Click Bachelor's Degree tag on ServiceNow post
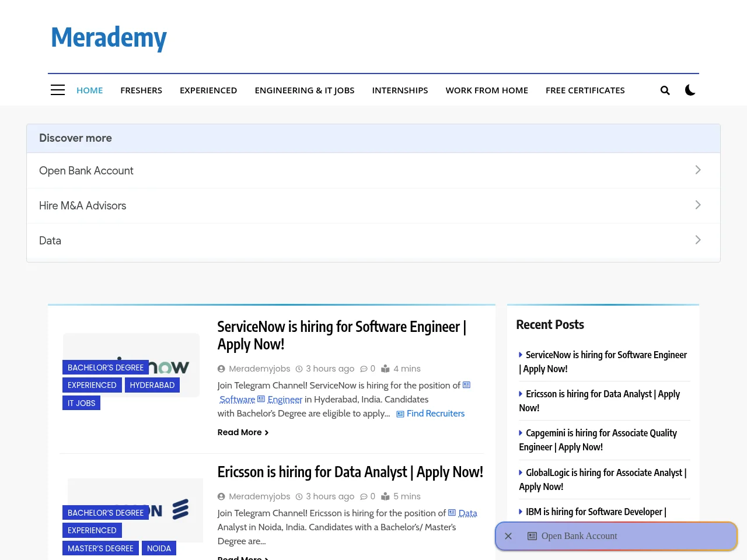 (106, 367)
